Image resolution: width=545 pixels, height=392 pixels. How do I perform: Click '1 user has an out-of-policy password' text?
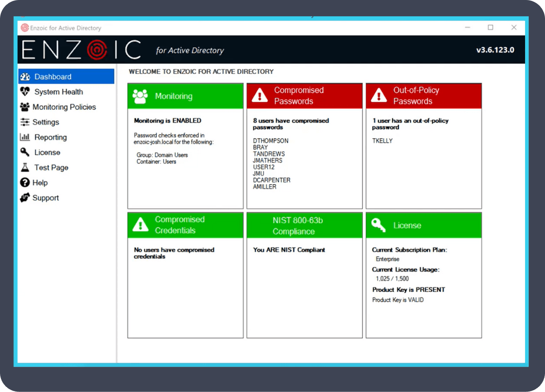410,124
